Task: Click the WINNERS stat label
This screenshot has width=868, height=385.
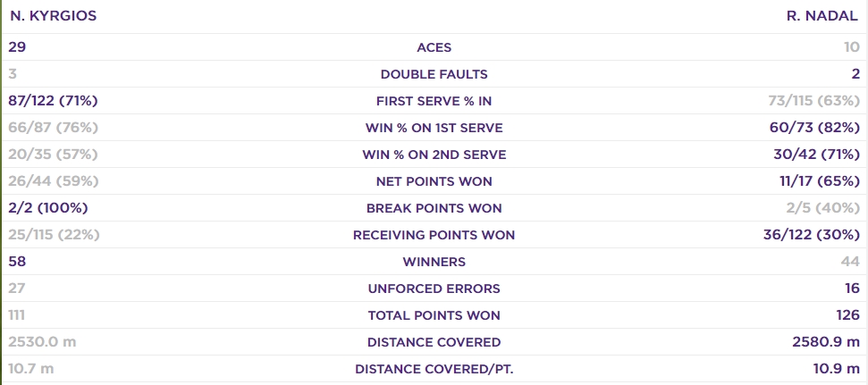Action: pos(434,262)
